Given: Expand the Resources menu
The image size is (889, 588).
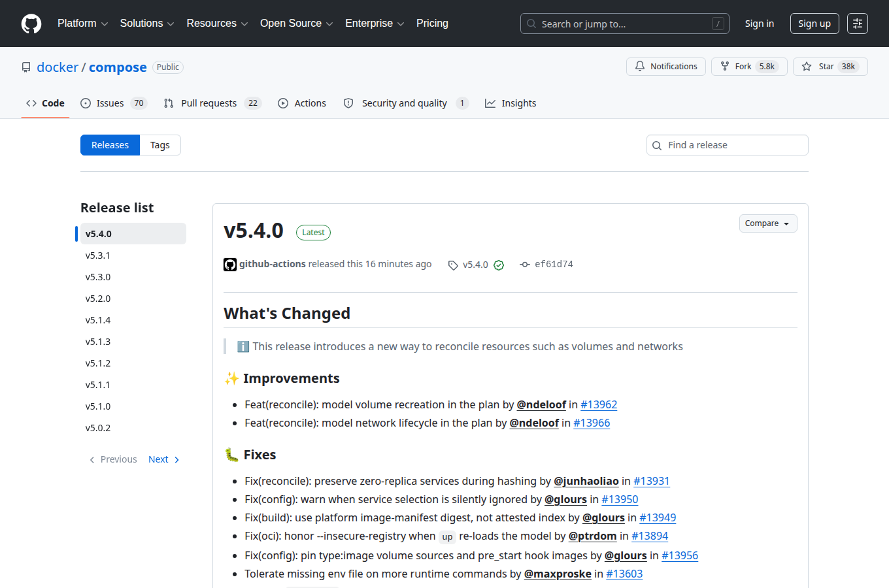Looking at the screenshot, I should (x=217, y=24).
